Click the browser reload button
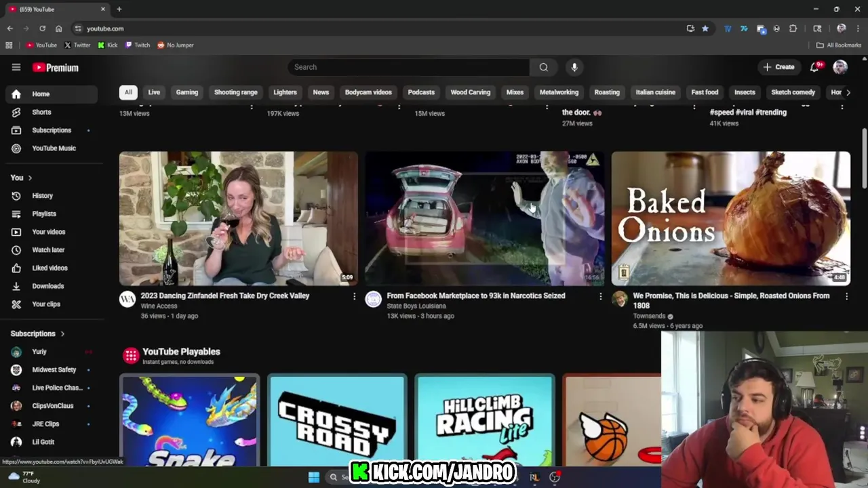Image resolution: width=868 pixels, height=488 pixels. tap(42, 28)
